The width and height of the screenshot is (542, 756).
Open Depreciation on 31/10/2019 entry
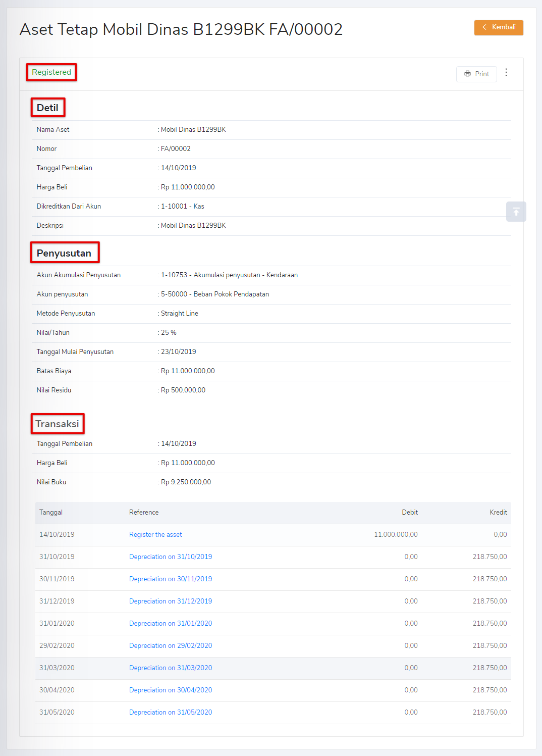click(x=170, y=557)
